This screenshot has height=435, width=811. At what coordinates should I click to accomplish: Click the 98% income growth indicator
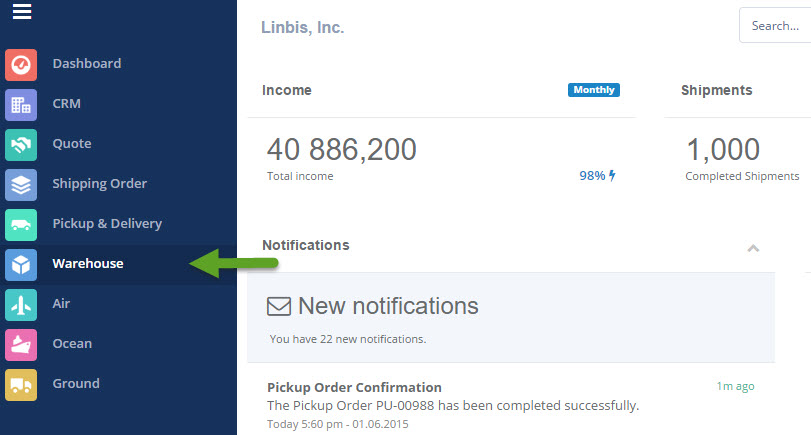(x=597, y=176)
